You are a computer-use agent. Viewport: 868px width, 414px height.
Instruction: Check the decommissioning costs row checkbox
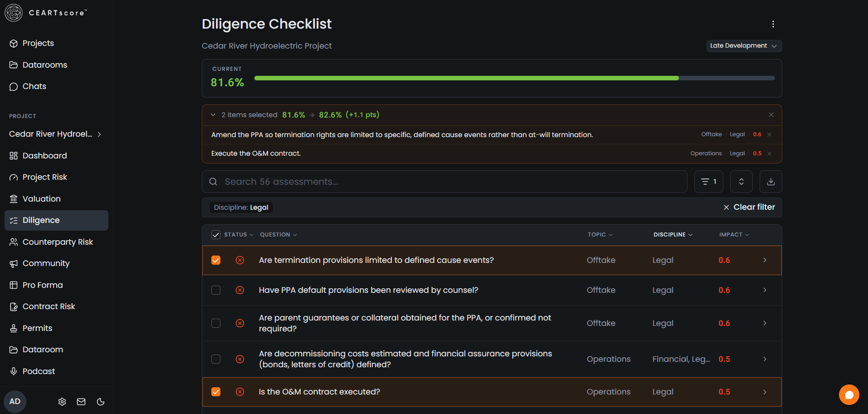tap(216, 359)
